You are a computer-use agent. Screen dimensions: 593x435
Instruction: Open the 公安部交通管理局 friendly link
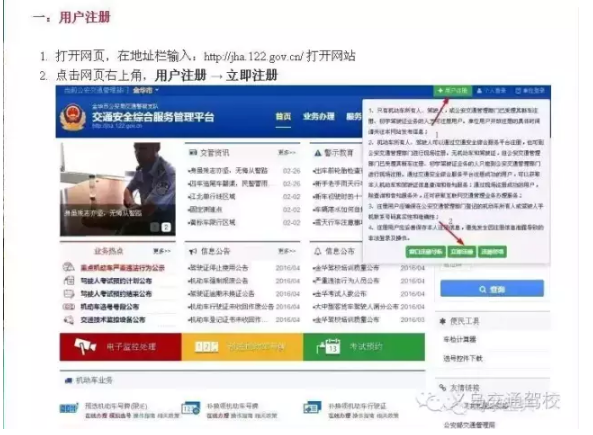(469, 425)
